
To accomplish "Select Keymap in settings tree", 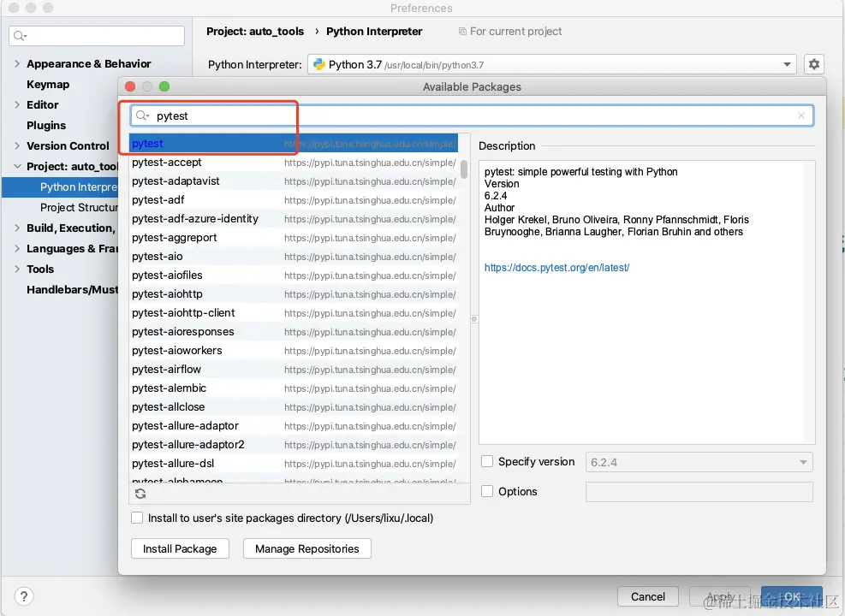I will (x=48, y=85).
